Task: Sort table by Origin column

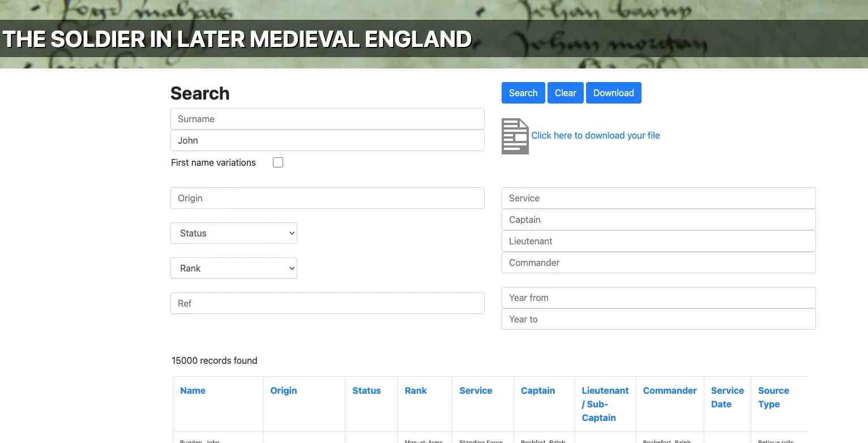Action: click(284, 390)
